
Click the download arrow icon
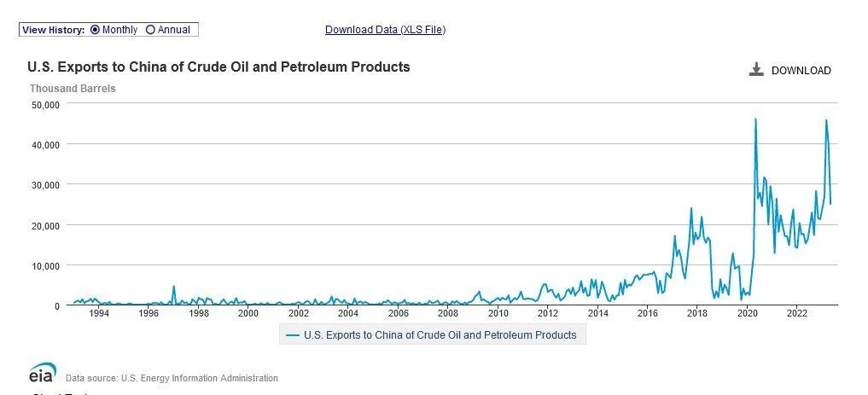point(755,70)
